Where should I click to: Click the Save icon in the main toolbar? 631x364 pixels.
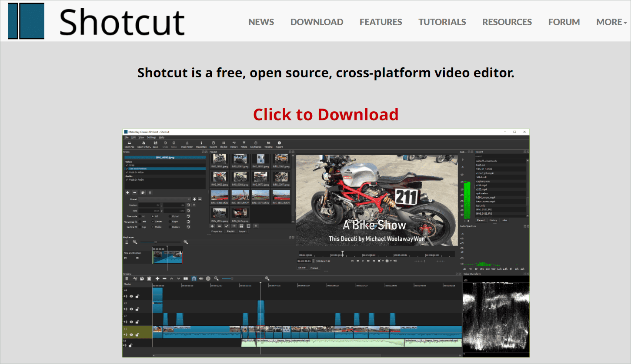156,144
